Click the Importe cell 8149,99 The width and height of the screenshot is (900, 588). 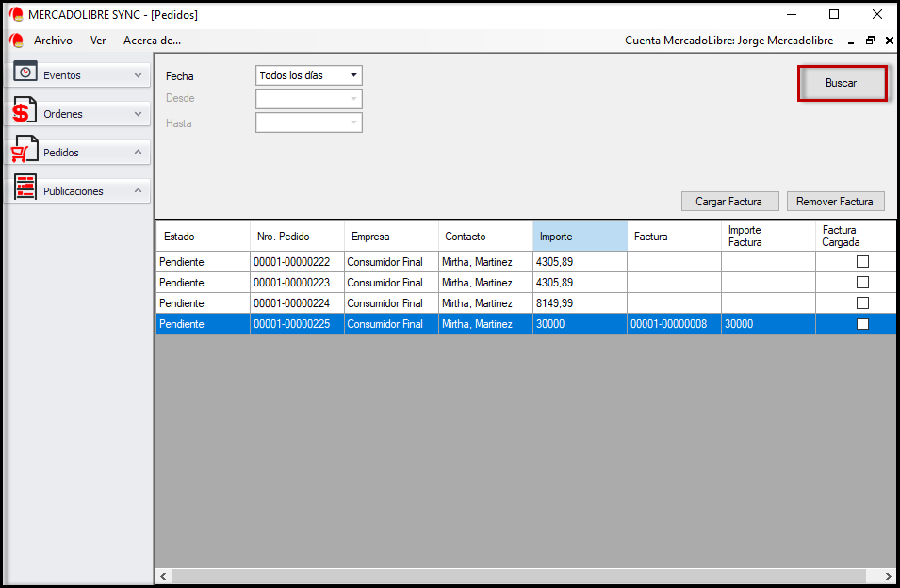tap(580, 302)
